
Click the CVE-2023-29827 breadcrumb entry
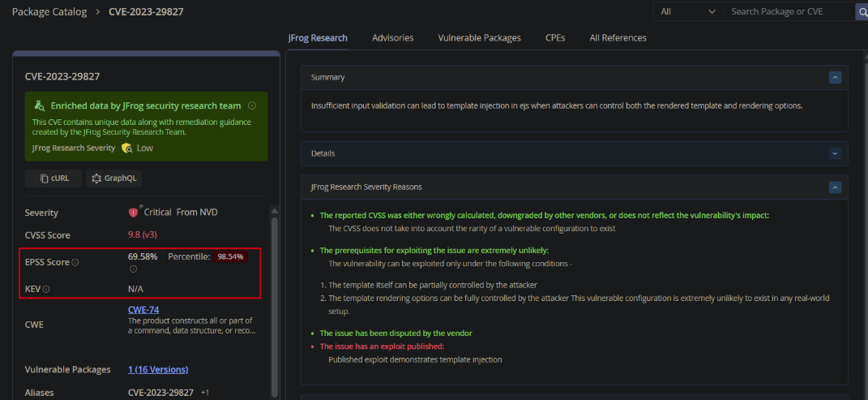coord(146,11)
